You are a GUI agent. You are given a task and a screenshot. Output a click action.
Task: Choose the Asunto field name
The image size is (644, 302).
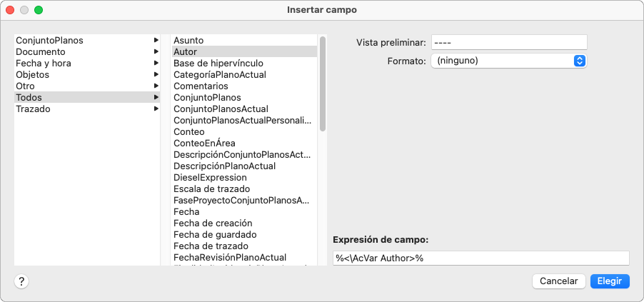[188, 41]
